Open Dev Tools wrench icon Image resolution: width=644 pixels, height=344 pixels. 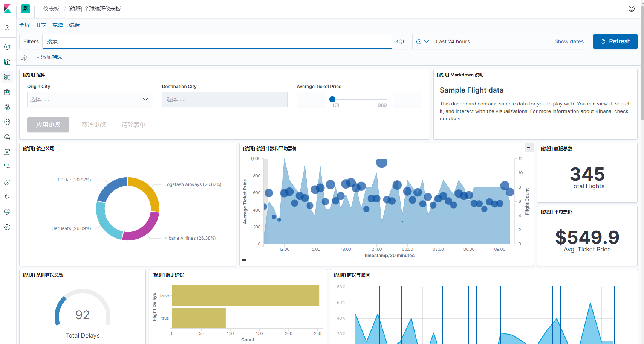pyautogui.click(x=7, y=197)
